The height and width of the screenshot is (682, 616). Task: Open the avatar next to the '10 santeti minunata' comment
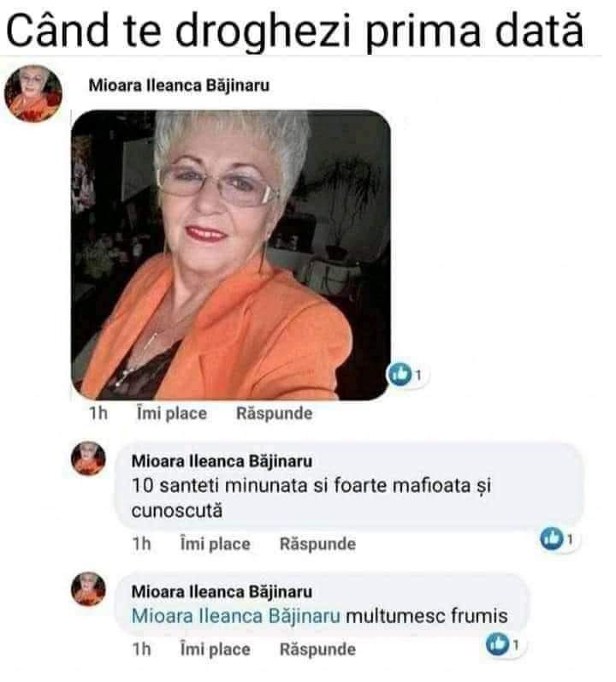click(88, 459)
